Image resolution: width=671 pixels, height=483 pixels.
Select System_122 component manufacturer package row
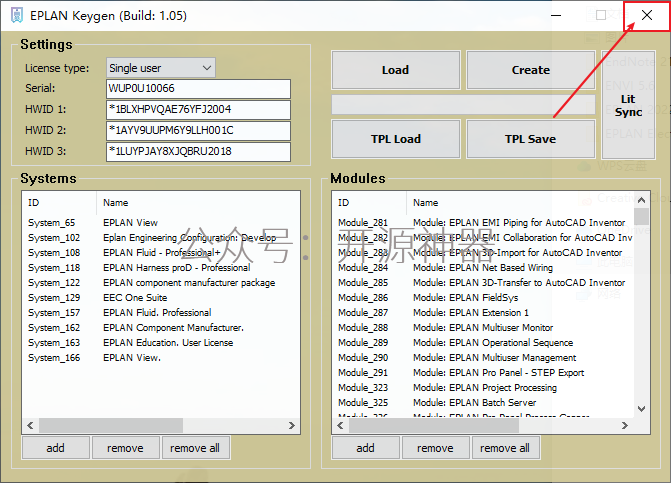[x=161, y=282]
